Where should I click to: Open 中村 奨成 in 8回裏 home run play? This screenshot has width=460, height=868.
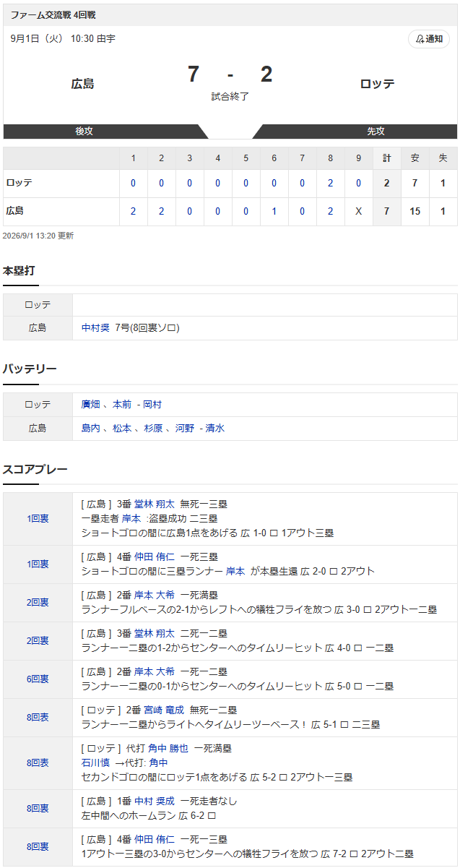tap(154, 802)
